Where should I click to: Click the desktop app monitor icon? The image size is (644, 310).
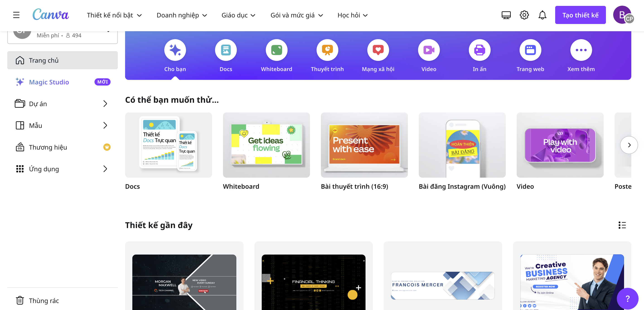[x=506, y=15]
